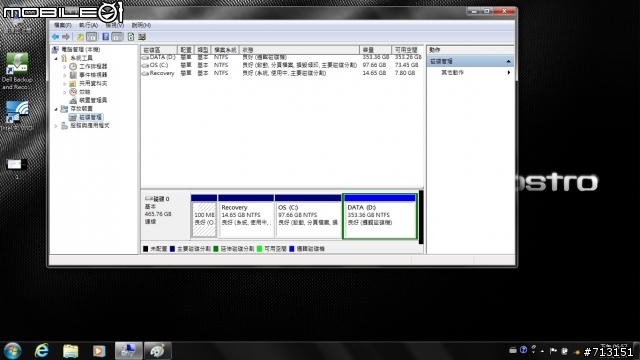Screen dimensions: 640x360
Task: Collapse the 存放裝置 node arrow
Action: pyautogui.click(x=56, y=109)
